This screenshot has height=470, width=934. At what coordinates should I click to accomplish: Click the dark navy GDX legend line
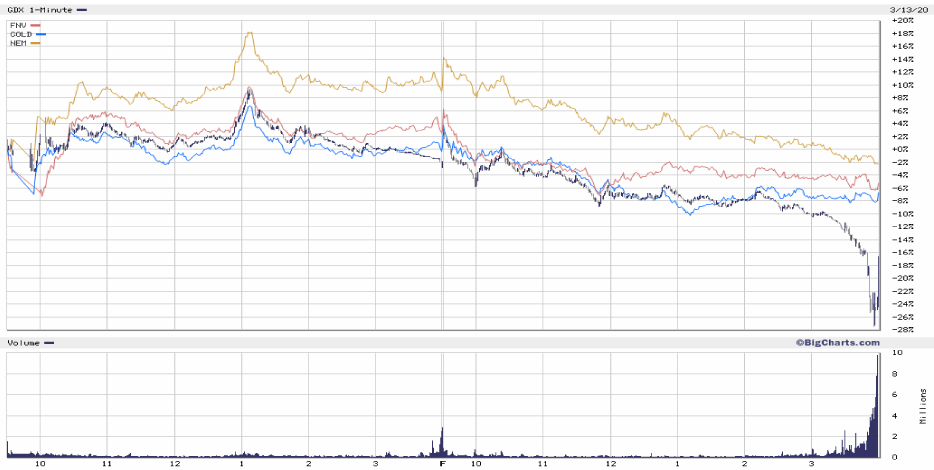pos(82,9)
